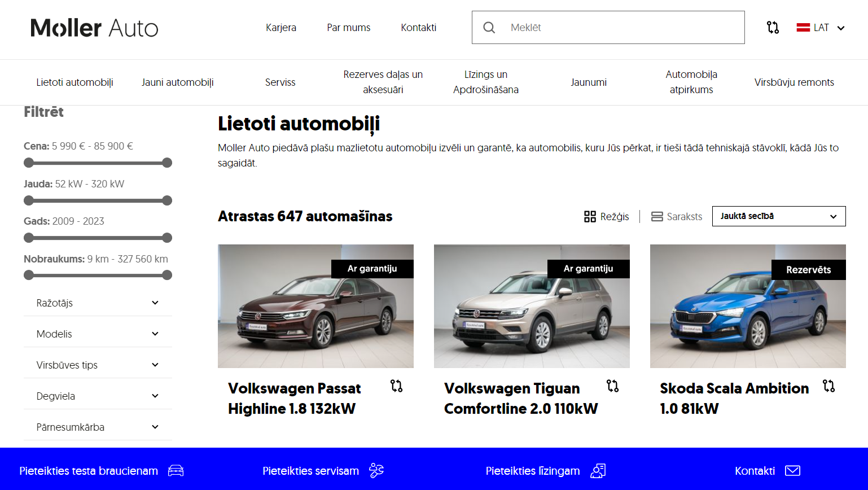Image resolution: width=868 pixels, height=490 pixels.
Task: Expand the Ražotājs filter
Action: 98,303
